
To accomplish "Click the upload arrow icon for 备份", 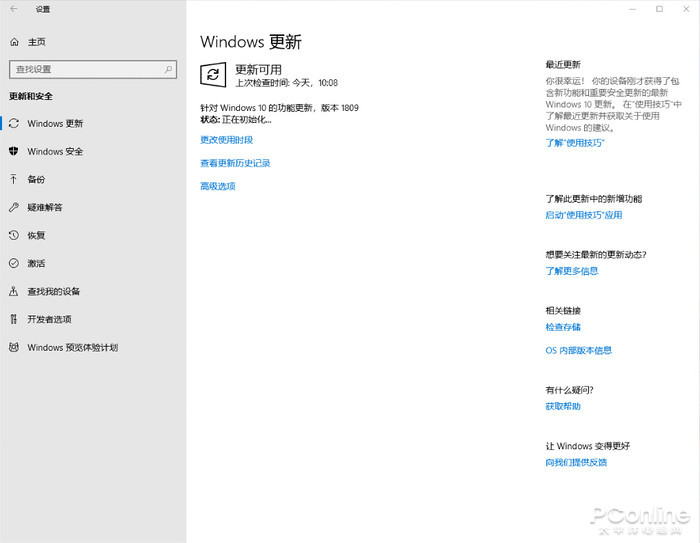I will (x=14, y=179).
